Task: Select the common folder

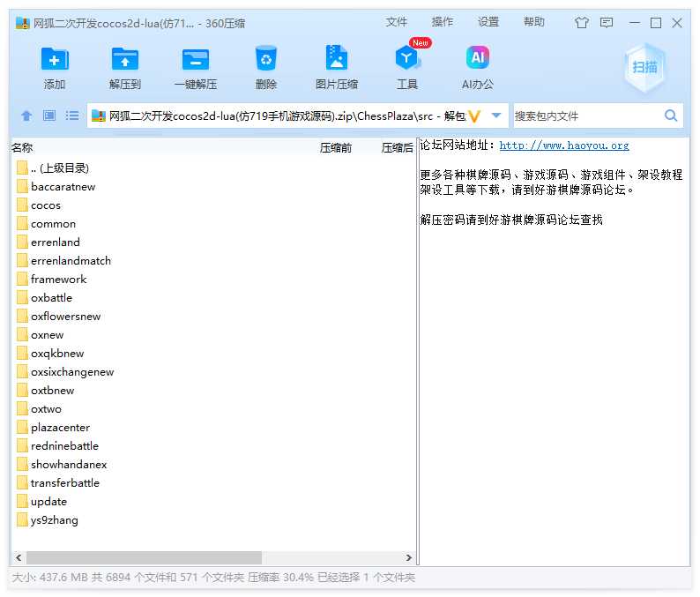Action: (47, 224)
